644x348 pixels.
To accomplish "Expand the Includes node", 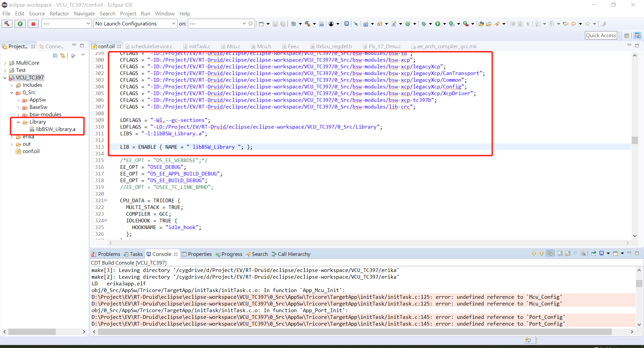I will coord(12,85).
